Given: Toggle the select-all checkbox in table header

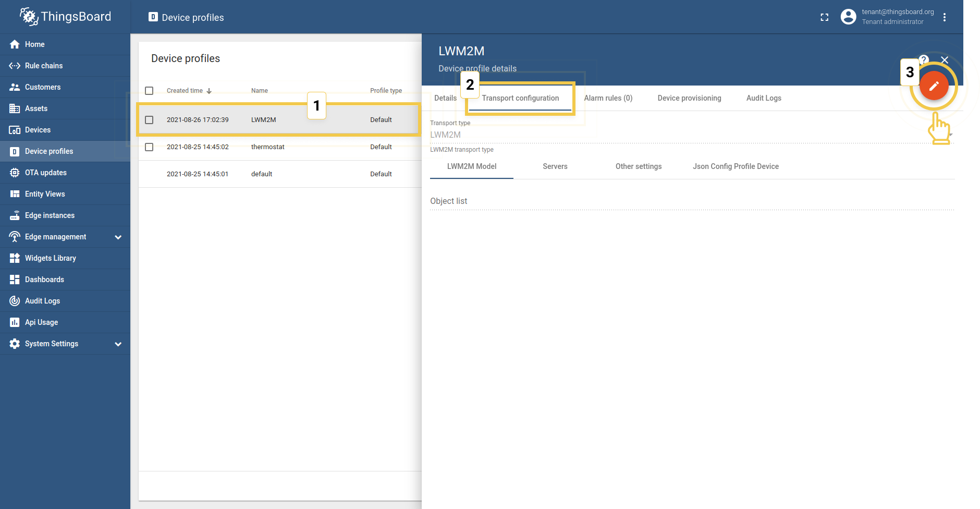Looking at the screenshot, I should point(149,91).
